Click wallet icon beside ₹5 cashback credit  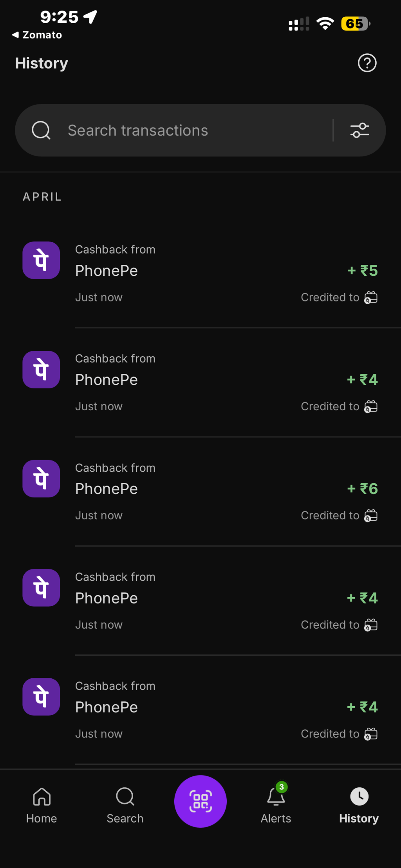(x=371, y=297)
